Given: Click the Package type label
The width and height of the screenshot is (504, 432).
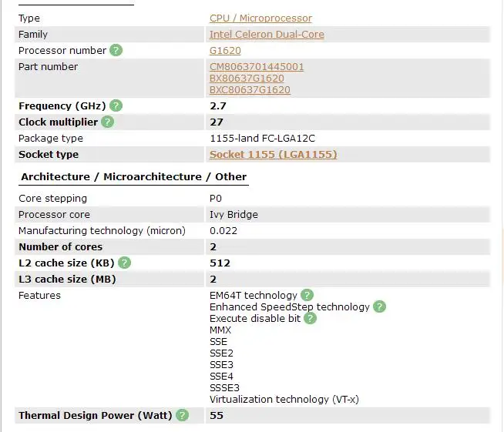Looking at the screenshot, I should (x=51, y=139).
